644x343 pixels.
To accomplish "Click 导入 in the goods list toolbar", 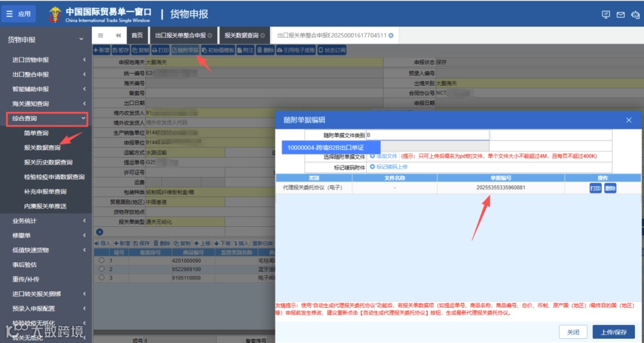I will coord(103,244).
